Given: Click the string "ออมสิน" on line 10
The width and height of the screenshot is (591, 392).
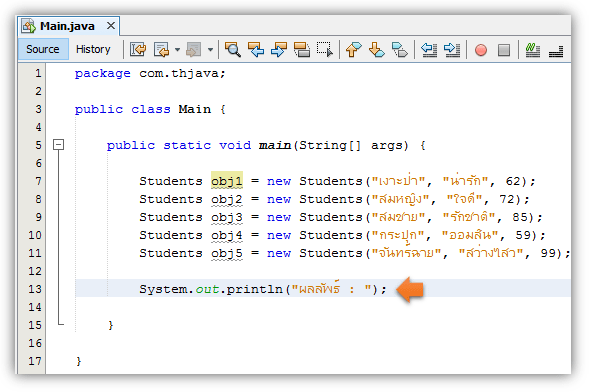Looking at the screenshot, I should click(x=470, y=234).
